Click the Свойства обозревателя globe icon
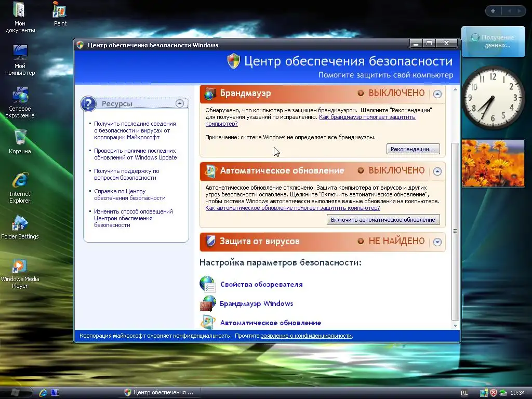The width and height of the screenshot is (532, 399). pos(208,284)
